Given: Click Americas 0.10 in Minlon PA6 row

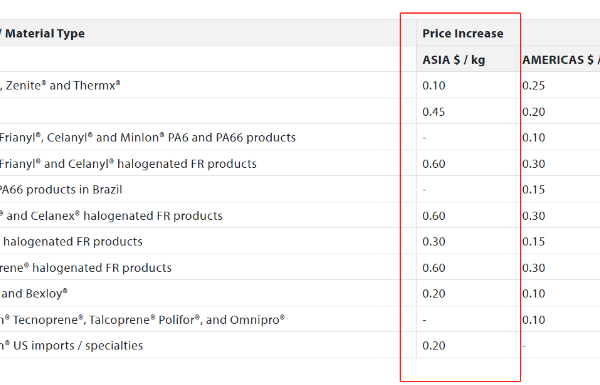Looking at the screenshot, I should (x=533, y=138).
